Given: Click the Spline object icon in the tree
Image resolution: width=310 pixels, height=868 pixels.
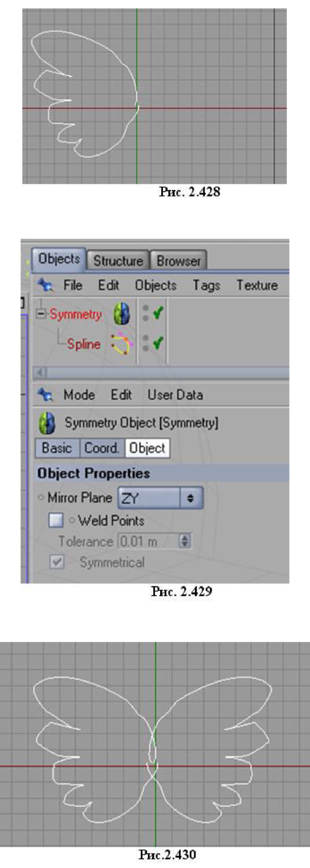Looking at the screenshot, I should [123, 344].
